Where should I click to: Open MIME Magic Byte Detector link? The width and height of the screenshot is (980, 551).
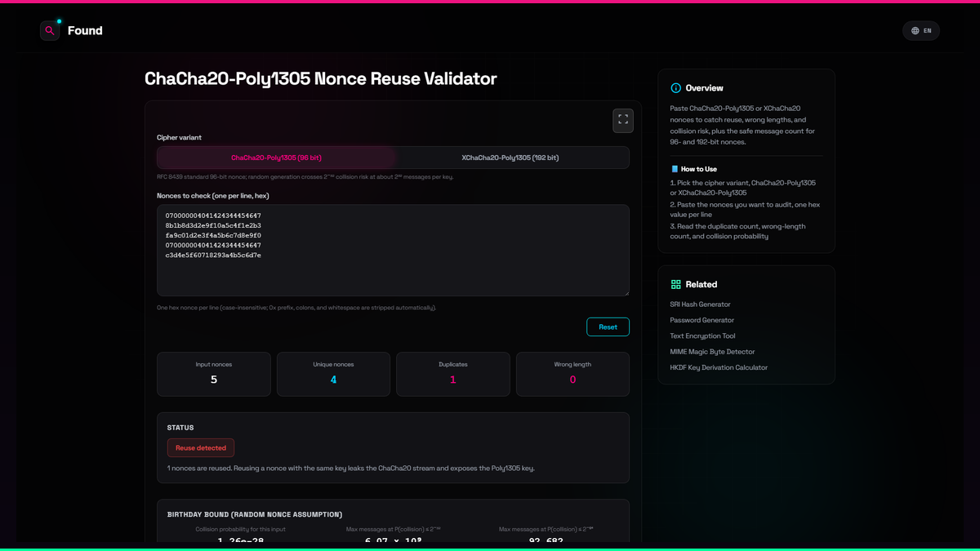[x=711, y=352]
